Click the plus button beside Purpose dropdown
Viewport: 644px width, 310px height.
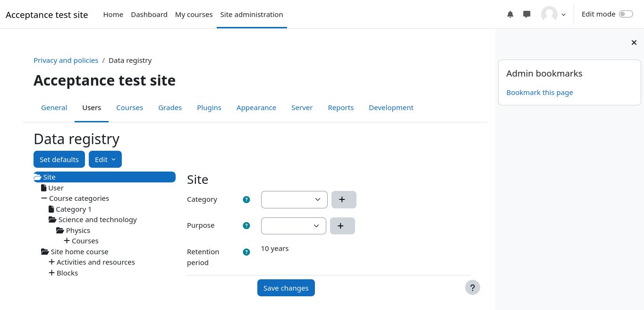pyautogui.click(x=342, y=226)
